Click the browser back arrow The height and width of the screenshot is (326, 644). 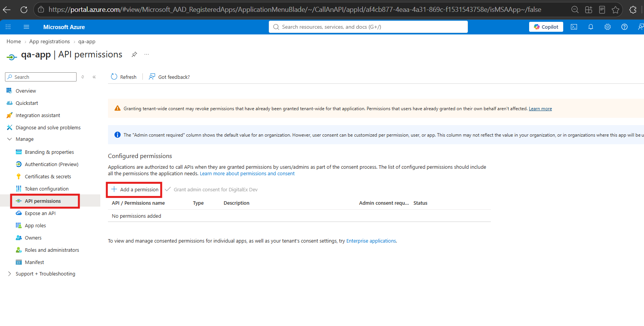pos(7,10)
